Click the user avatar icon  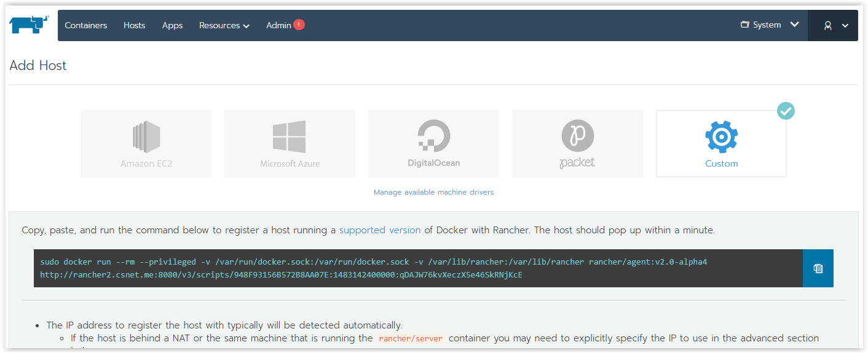click(x=828, y=25)
